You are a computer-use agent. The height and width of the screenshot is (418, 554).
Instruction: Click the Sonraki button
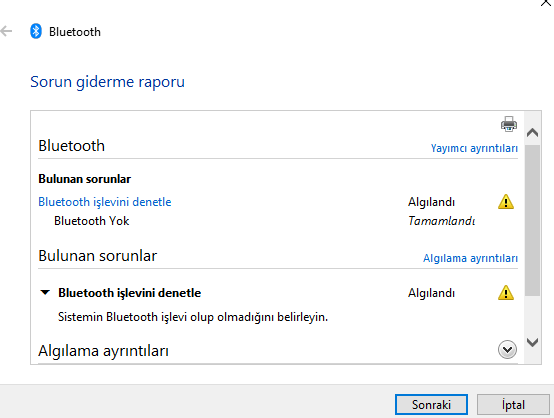pyautogui.click(x=431, y=405)
